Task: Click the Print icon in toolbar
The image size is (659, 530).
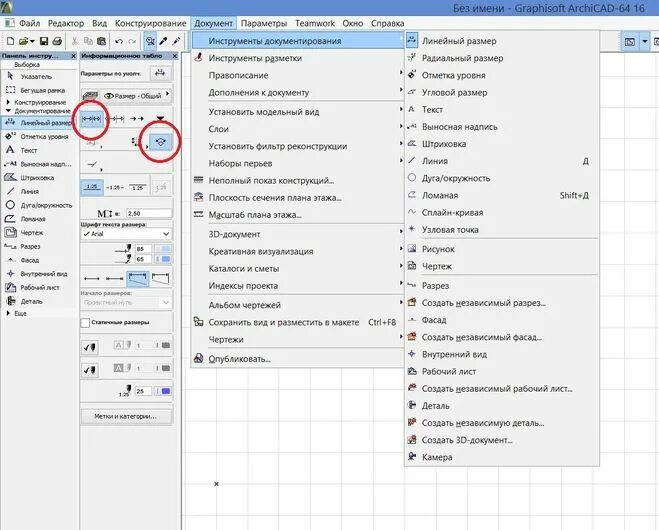Action: pyautogui.click(x=57, y=41)
